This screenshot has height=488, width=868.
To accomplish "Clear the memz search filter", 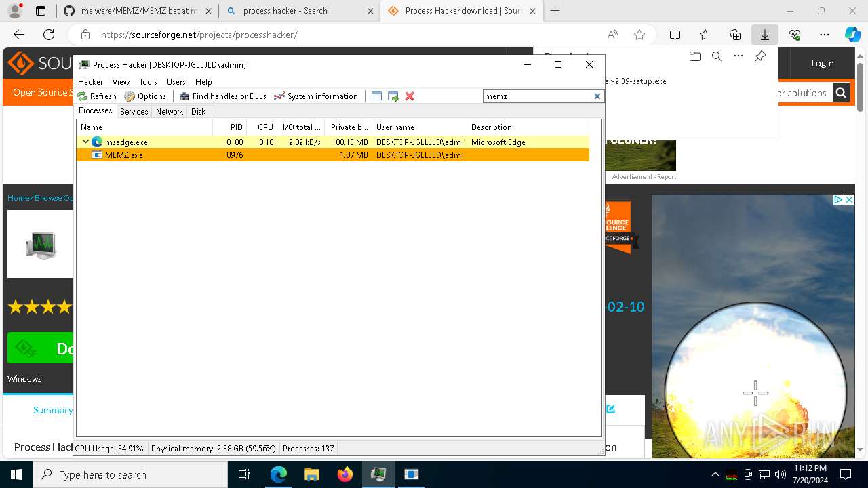I will (x=597, y=96).
